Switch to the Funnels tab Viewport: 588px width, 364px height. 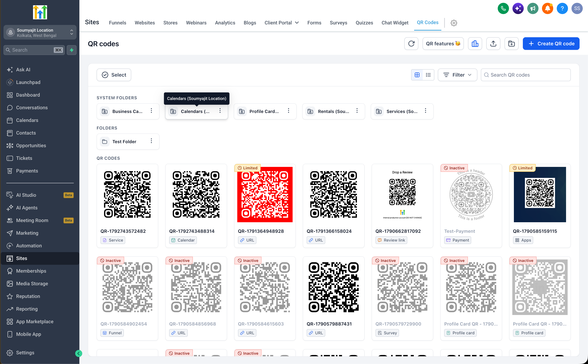point(117,23)
